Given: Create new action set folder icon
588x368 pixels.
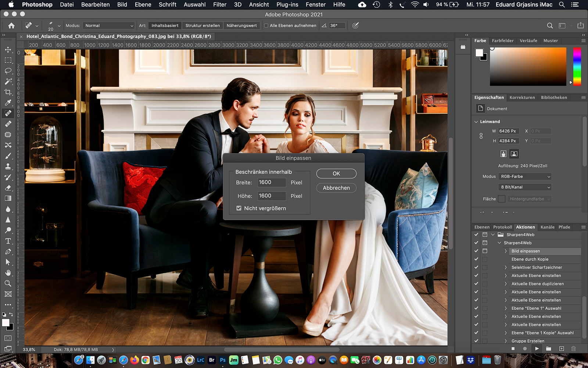Looking at the screenshot, I should point(548,348).
